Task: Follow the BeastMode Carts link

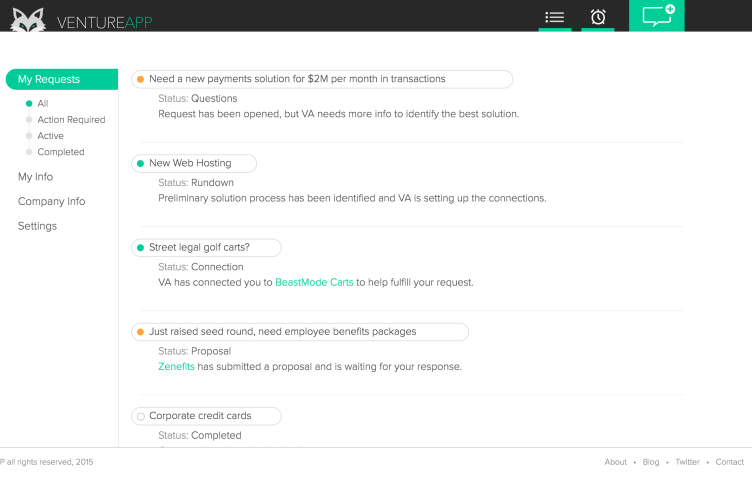Action: click(314, 282)
